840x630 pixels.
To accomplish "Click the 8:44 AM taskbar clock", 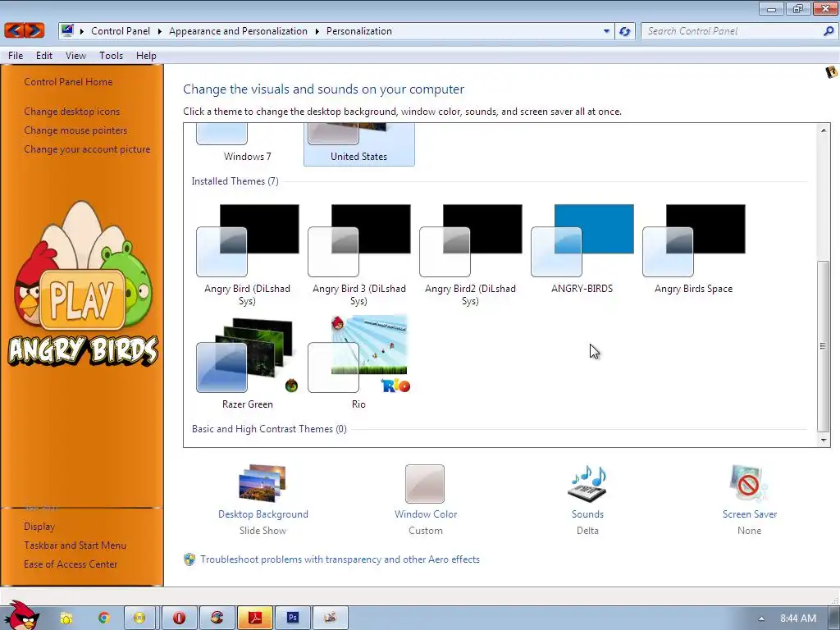I will 797,619.
